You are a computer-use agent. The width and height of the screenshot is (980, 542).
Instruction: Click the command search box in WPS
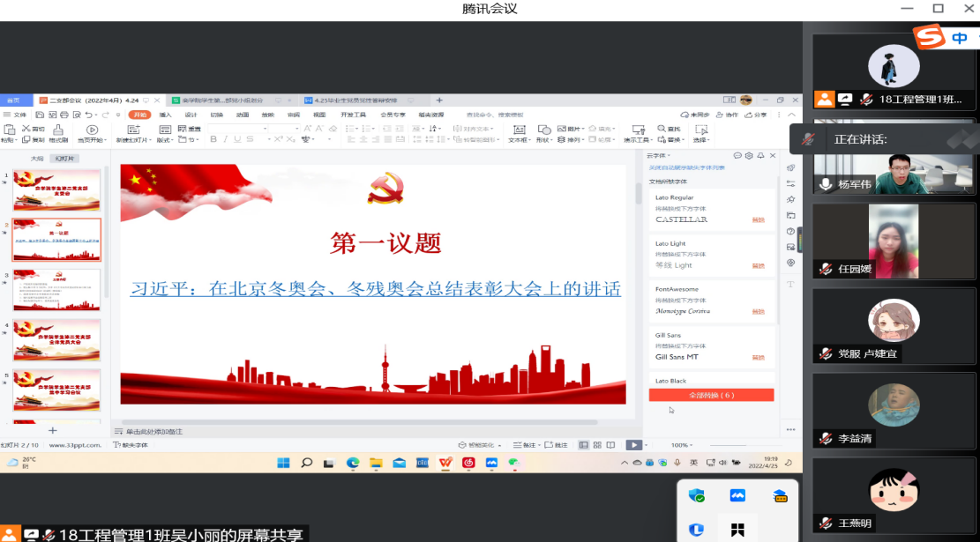click(x=495, y=115)
